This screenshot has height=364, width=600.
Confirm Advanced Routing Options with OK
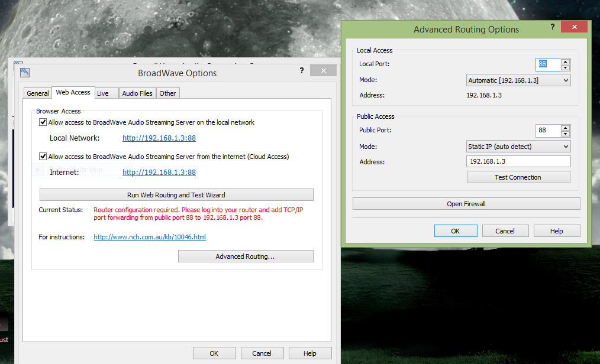456,230
